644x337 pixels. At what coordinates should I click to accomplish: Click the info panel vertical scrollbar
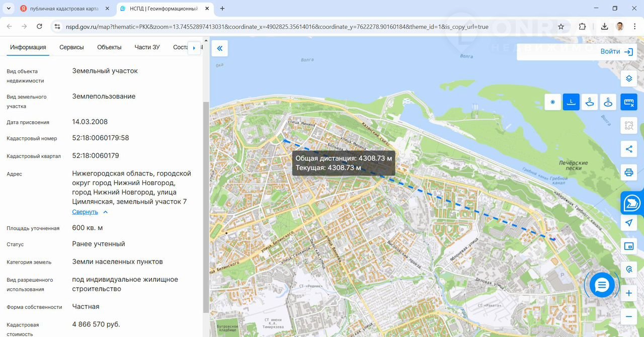coord(205,201)
